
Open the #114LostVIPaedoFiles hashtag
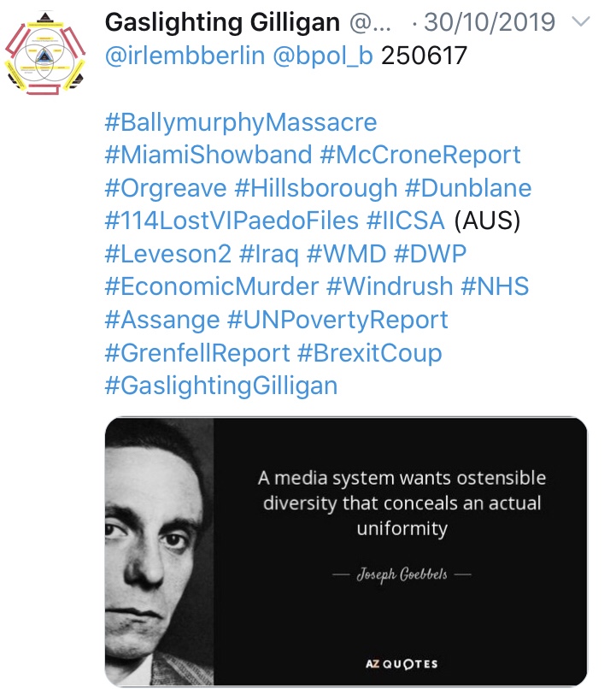pos(232,221)
